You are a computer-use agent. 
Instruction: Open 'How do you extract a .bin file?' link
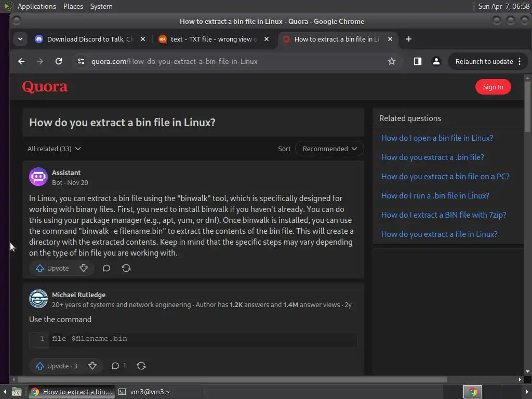[433, 157]
